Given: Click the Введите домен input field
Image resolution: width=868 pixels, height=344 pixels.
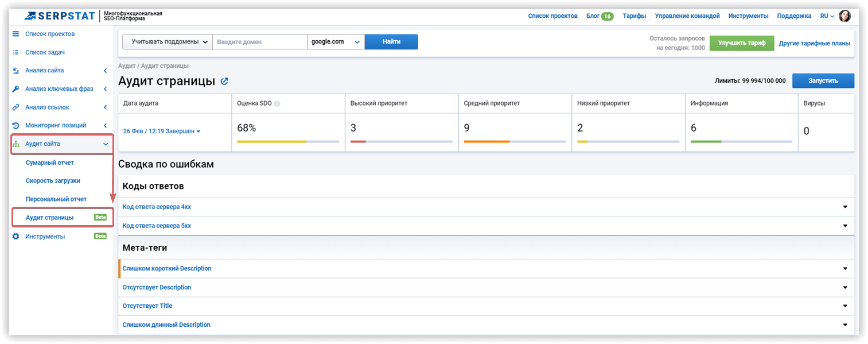Looking at the screenshot, I should (260, 42).
